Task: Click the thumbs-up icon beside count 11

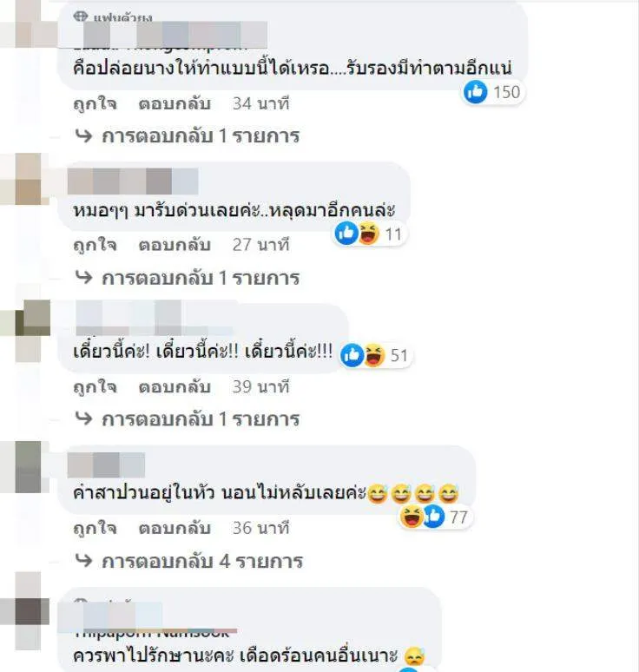Action: coord(346,234)
